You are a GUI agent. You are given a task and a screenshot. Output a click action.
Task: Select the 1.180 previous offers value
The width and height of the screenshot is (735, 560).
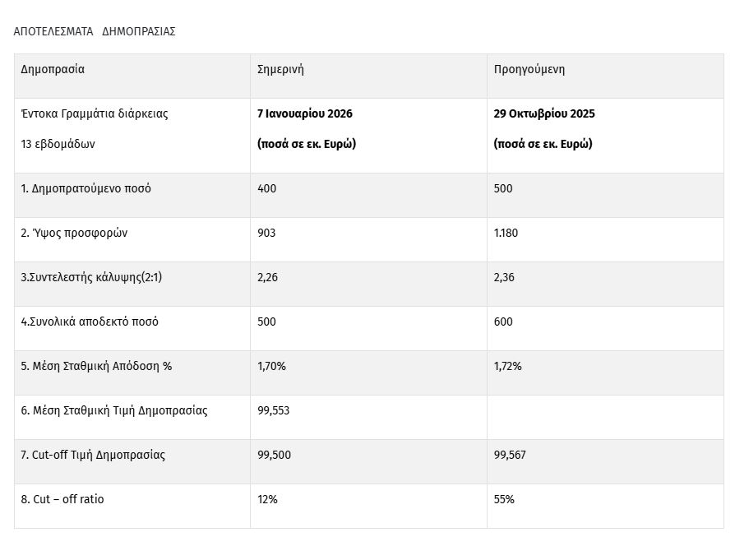tap(506, 233)
